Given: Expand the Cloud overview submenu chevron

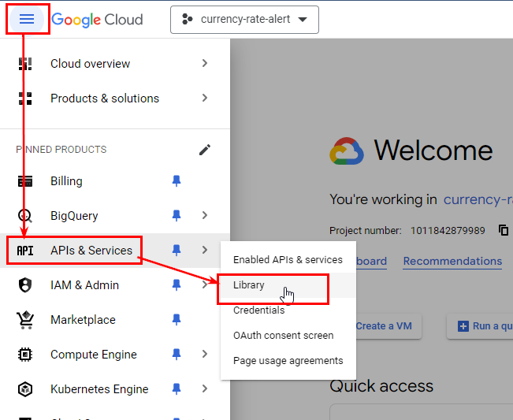Looking at the screenshot, I should click(205, 64).
